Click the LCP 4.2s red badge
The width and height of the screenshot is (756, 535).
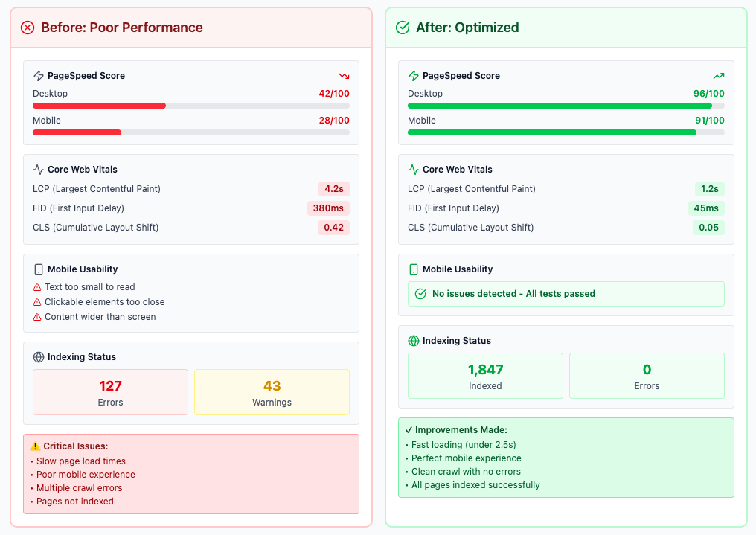pyautogui.click(x=334, y=189)
